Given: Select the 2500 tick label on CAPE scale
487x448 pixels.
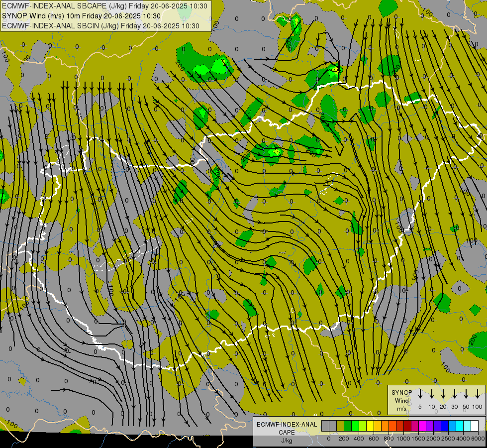Looking at the screenshot, I should (x=448, y=439).
